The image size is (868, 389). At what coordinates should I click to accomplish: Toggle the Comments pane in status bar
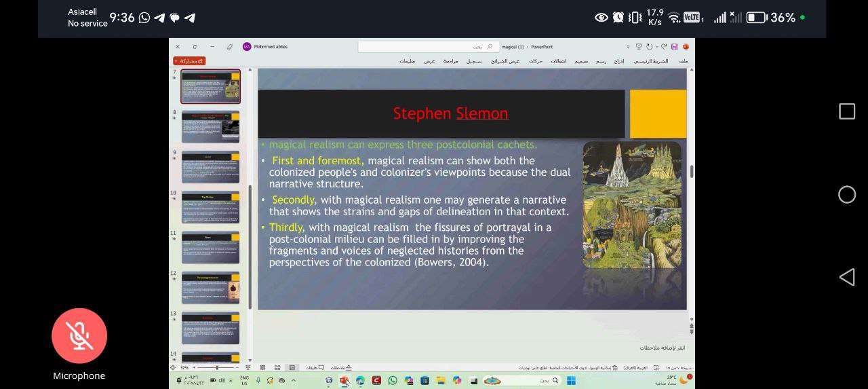315,367
